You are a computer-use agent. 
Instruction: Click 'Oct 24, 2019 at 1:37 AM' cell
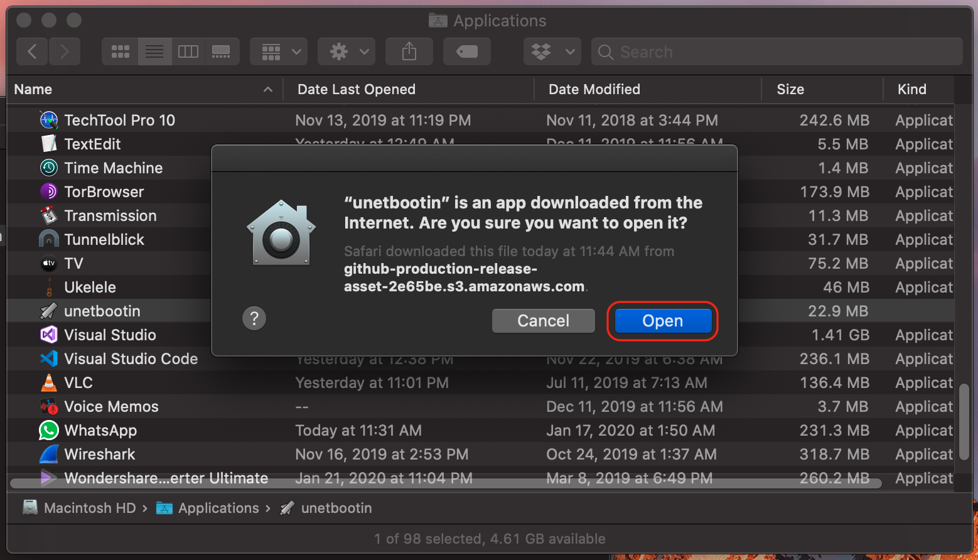tap(631, 454)
